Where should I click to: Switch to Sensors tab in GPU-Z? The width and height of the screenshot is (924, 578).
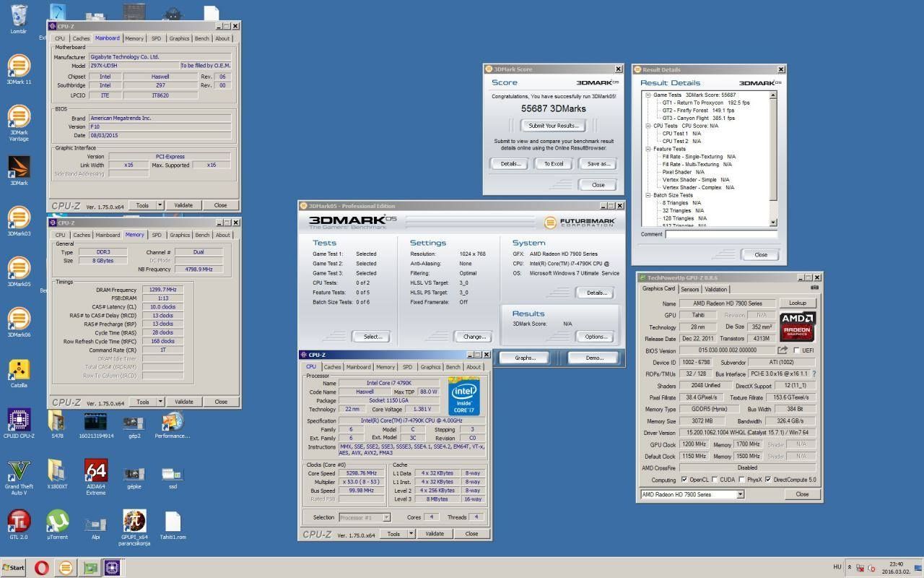[x=689, y=289]
